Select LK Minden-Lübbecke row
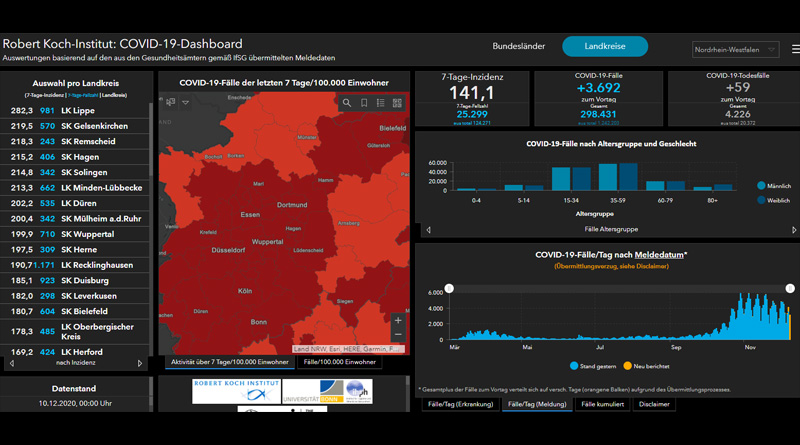 pos(74,188)
